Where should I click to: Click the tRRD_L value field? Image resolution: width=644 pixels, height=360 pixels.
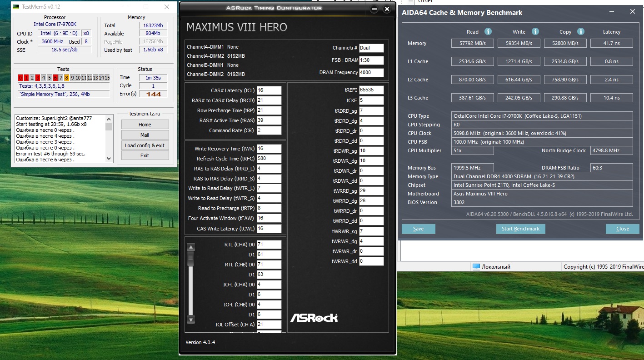pos(269,169)
